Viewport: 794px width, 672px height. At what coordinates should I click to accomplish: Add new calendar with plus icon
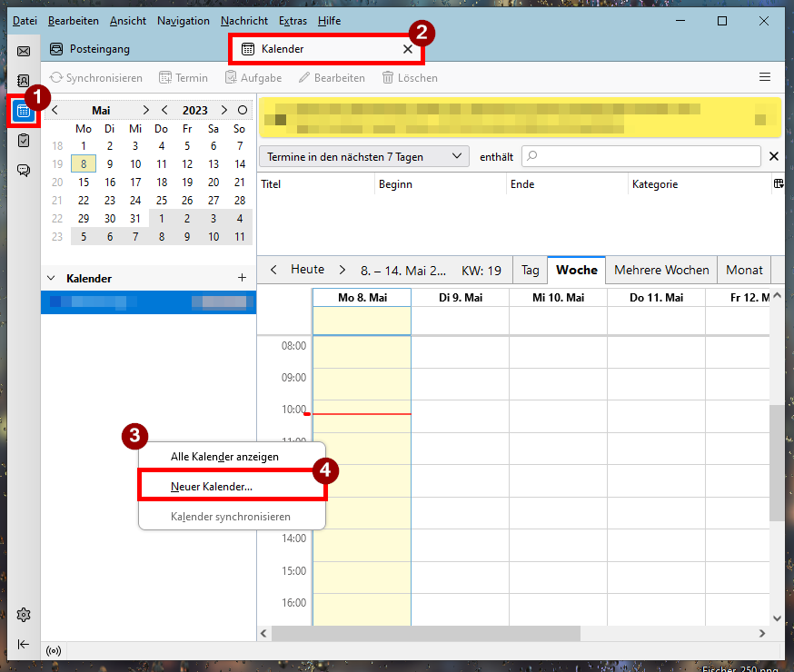[x=242, y=278]
